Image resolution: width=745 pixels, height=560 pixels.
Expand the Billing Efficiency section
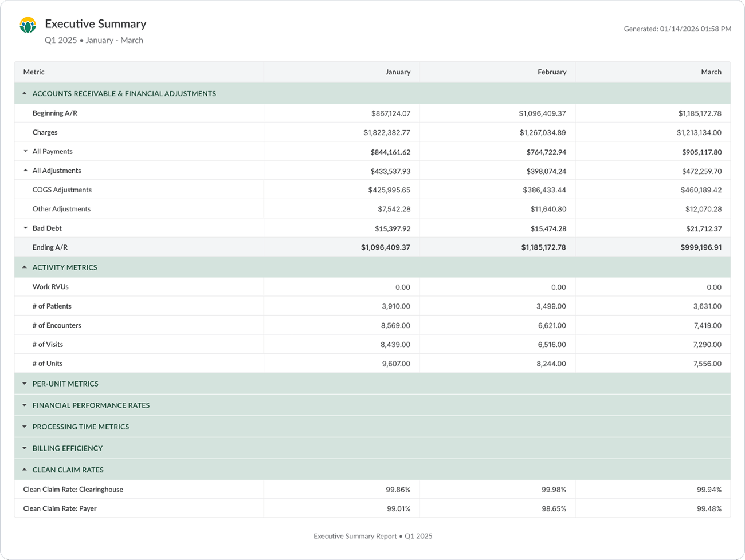pyautogui.click(x=25, y=448)
